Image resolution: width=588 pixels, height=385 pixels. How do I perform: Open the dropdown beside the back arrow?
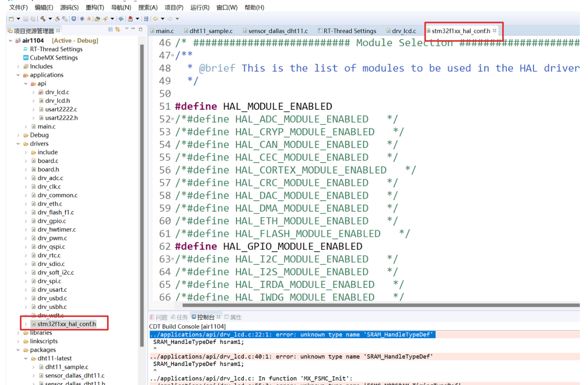click(x=162, y=19)
